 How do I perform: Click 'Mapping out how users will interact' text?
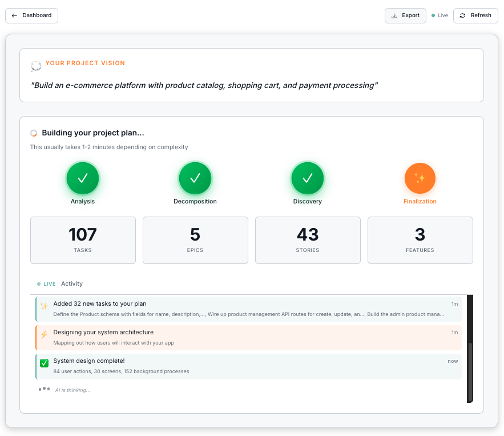[x=114, y=343]
